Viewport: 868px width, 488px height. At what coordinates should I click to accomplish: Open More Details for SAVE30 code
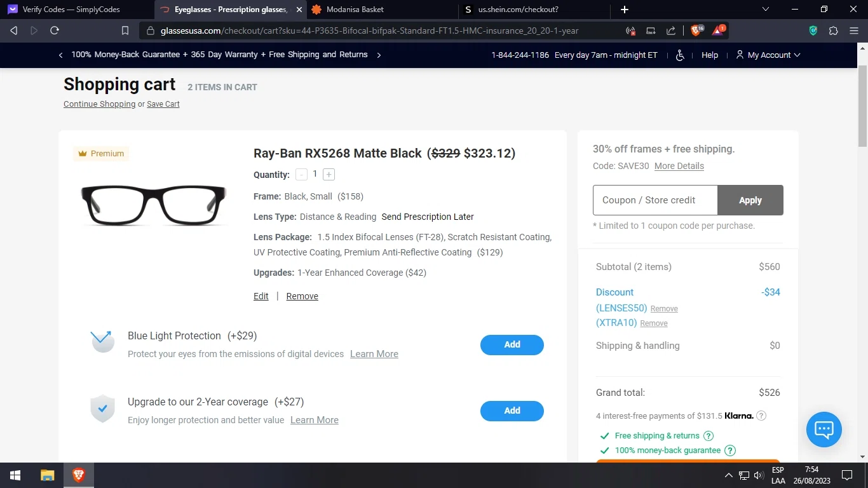coord(679,166)
